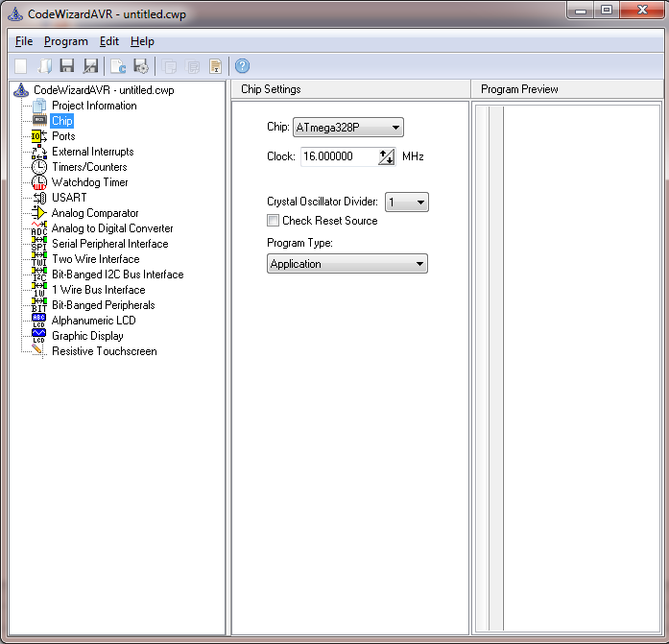Open the Program menu
The height and width of the screenshot is (644, 669).
point(66,41)
